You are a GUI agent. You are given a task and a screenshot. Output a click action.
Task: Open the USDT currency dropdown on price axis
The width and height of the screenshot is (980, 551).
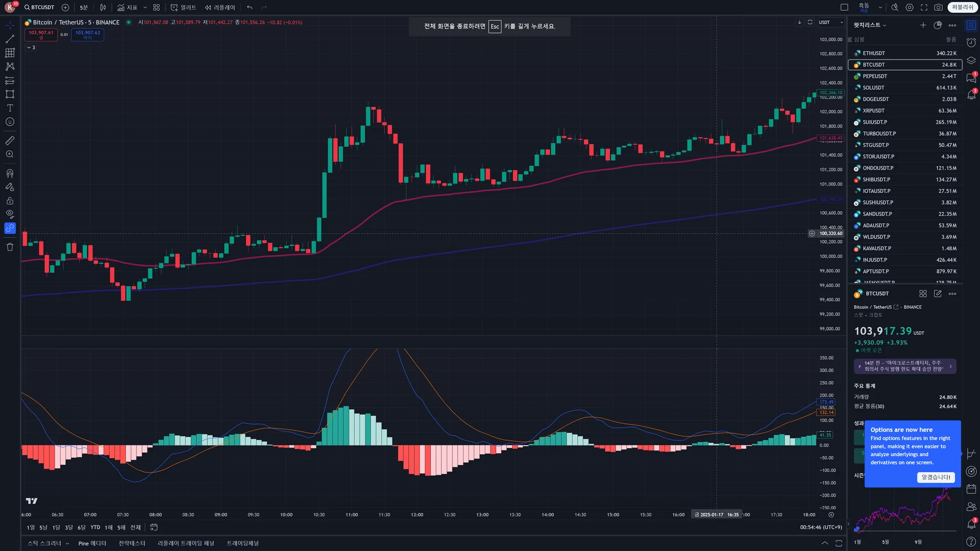[x=831, y=22]
